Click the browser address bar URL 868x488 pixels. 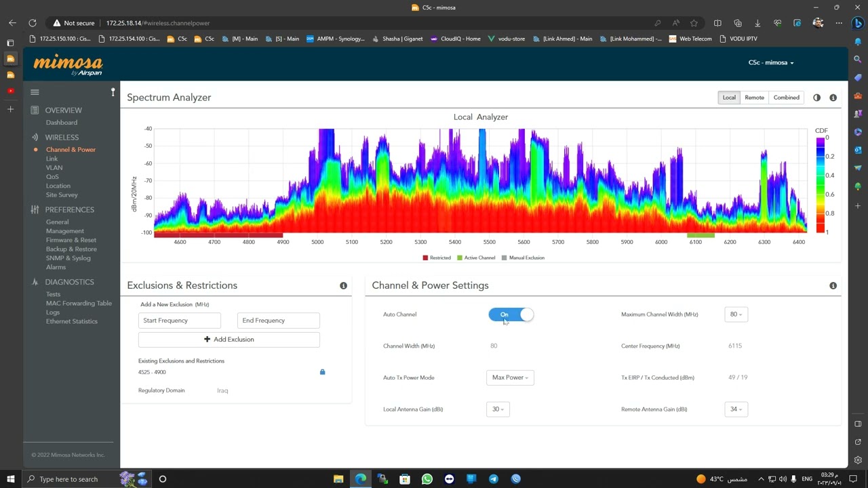click(158, 23)
